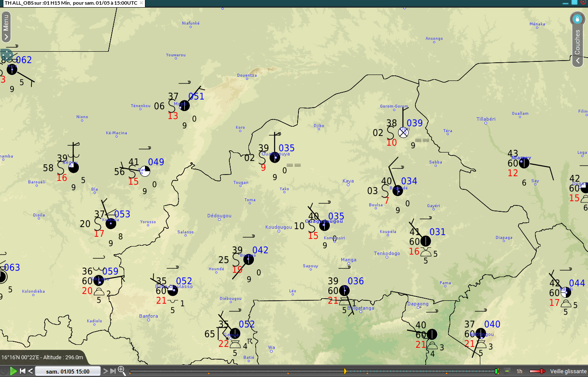Screen dimensions: 588x377
Task: Open the date field sam. 01/05 15:00
Action: point(68,371)
